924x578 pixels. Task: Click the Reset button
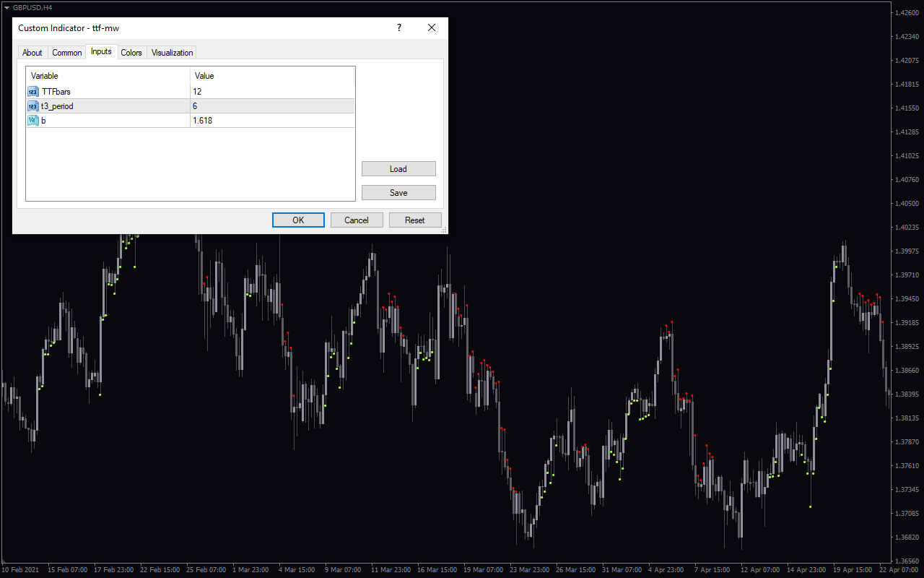415,220
